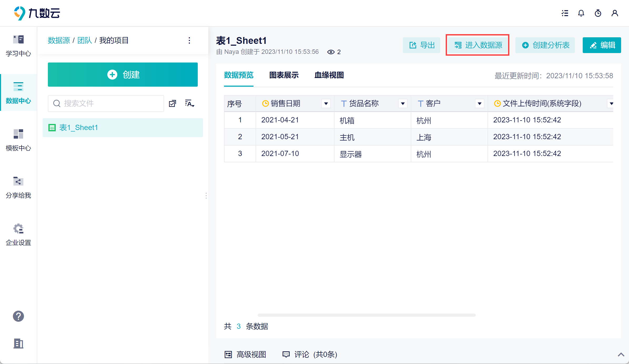Click the 创建 button
Image resolution: width=629 pixels, height=364 pixels.
click(123, 75)
